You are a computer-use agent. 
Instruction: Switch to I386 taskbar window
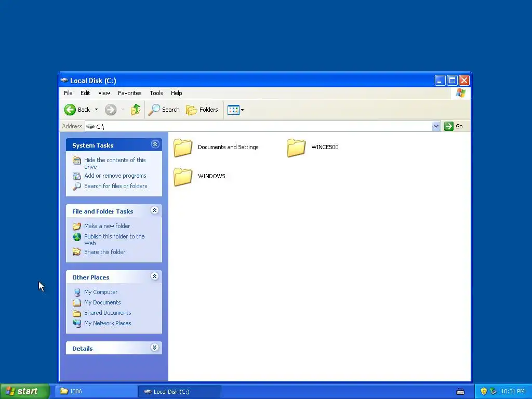click(96, 392)
